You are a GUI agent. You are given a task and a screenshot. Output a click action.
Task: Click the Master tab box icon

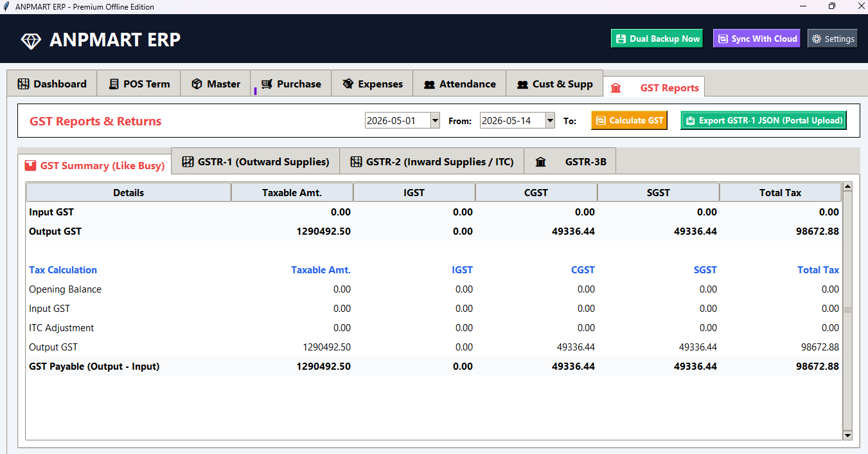197,84
